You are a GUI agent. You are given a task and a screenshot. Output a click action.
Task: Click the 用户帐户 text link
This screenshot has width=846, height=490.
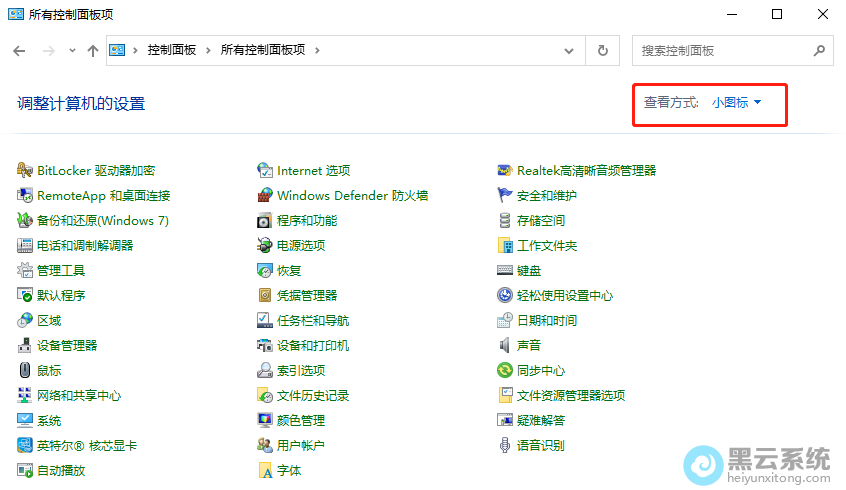click(x=301, y=445)
